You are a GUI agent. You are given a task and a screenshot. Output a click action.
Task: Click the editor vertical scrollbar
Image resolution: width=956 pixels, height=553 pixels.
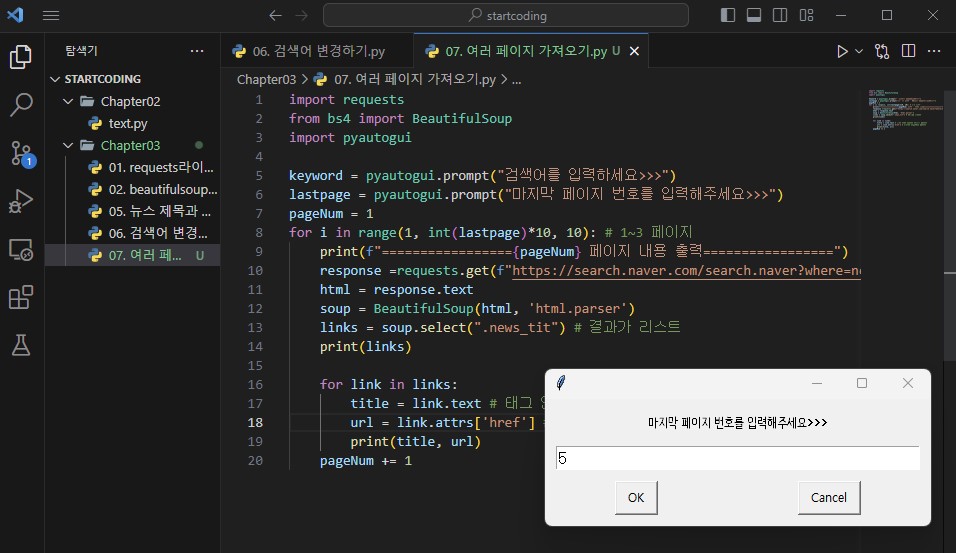(950, 226)
